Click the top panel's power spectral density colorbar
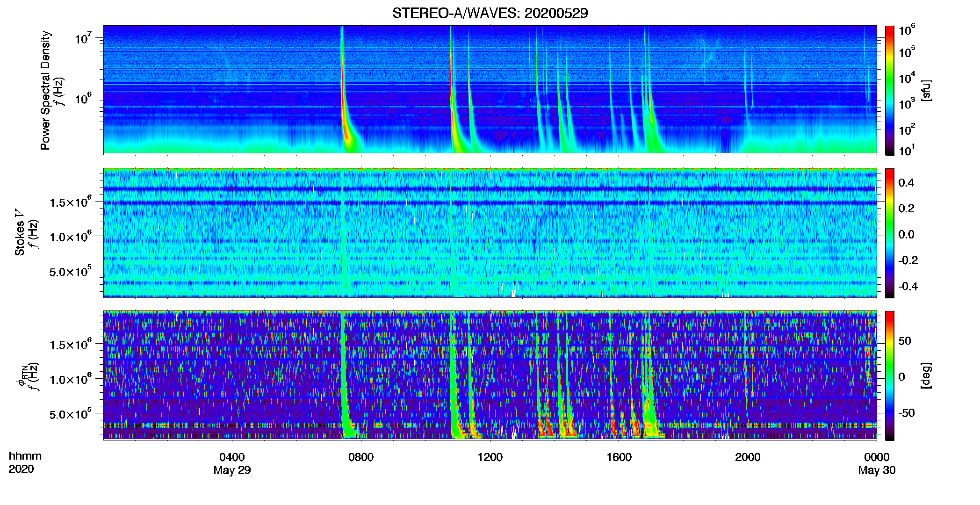 (x=889, y=90)
